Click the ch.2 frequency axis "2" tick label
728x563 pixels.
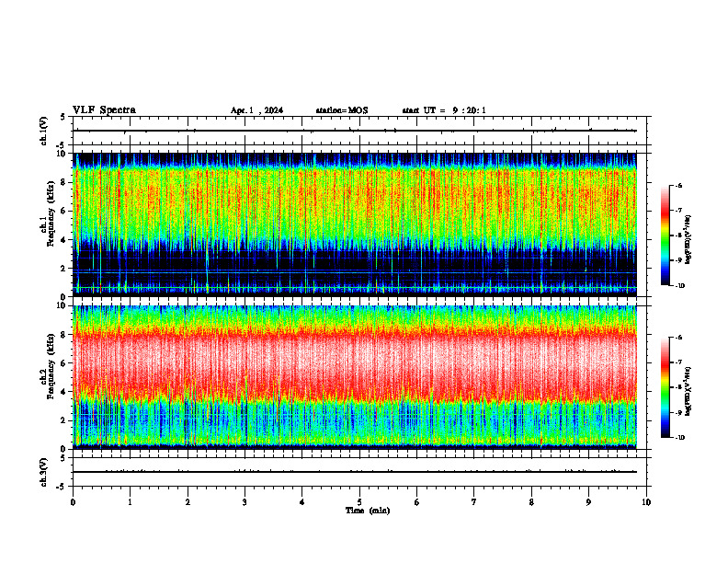[x=63, y=420]
